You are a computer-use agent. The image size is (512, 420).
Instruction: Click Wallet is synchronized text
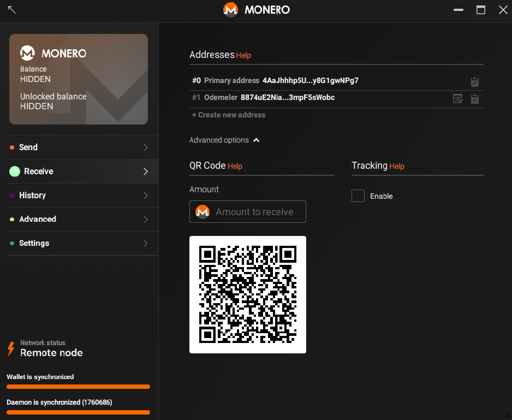(x=40, y=377)
